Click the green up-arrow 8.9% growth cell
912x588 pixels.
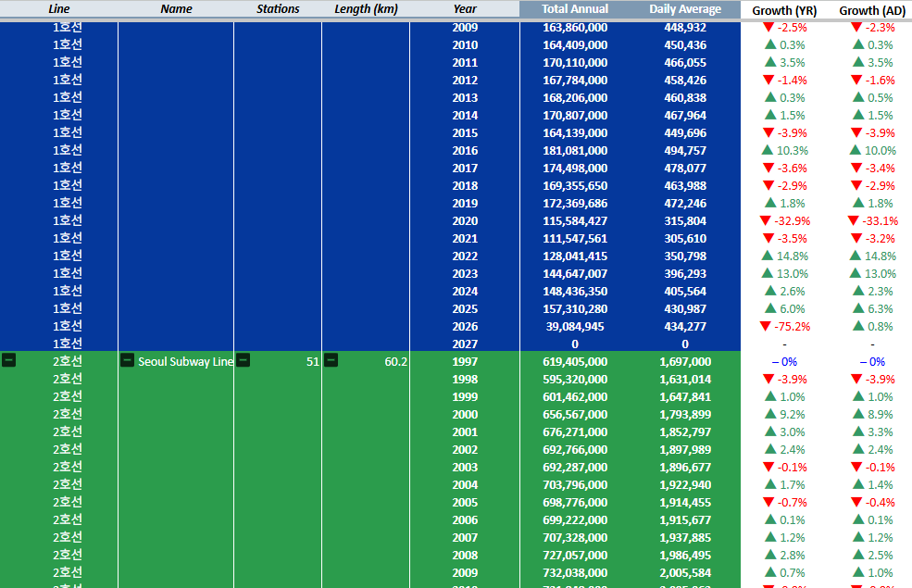click(x=872, y=414)
